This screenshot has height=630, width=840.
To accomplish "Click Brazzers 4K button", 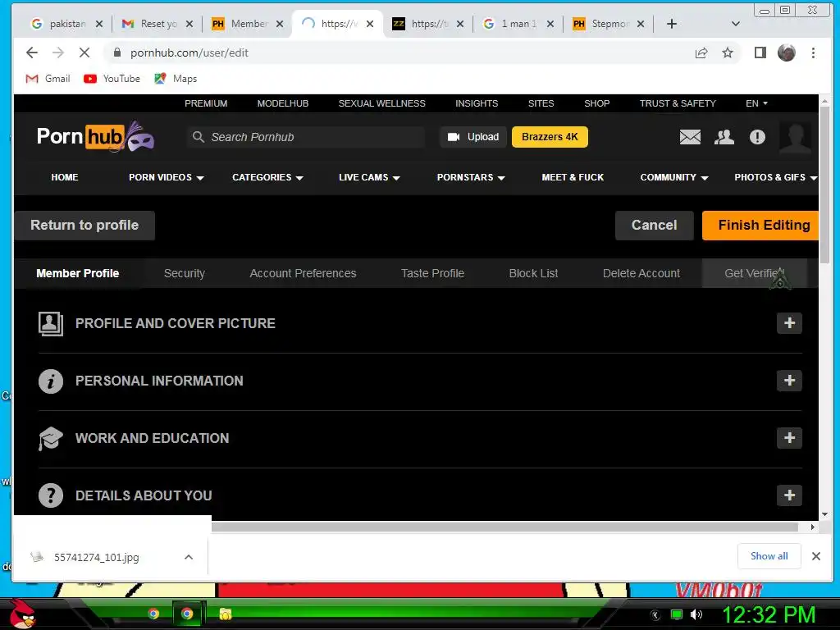I will tap(550, 137).
